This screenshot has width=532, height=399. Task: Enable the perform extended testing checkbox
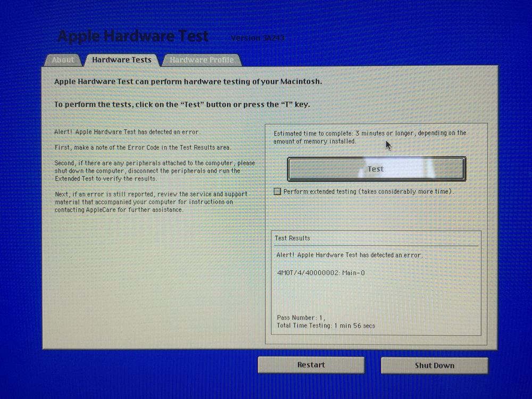tap(277, 192)
